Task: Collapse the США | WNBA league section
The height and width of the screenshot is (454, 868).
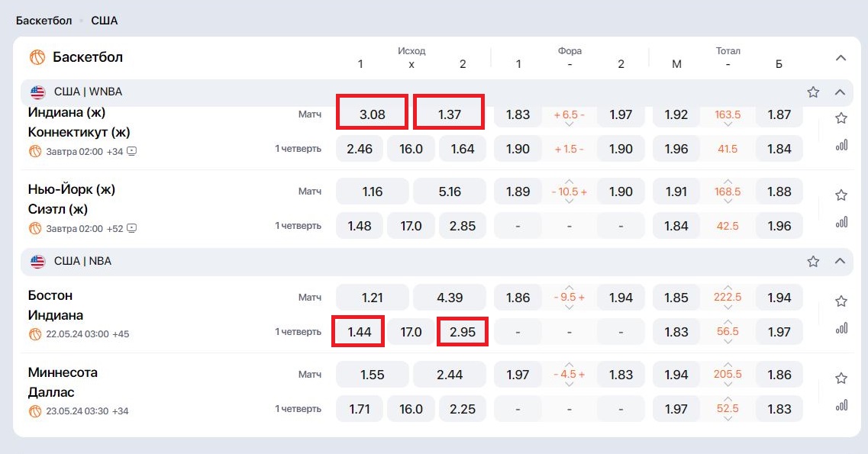Action: [x=840, y=92]
